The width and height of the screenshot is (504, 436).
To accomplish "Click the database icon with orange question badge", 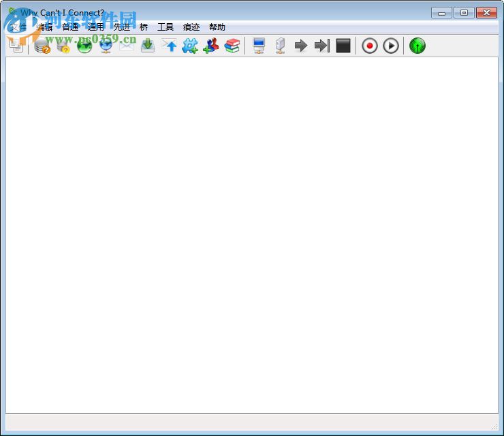I will (x=42, y=46).
